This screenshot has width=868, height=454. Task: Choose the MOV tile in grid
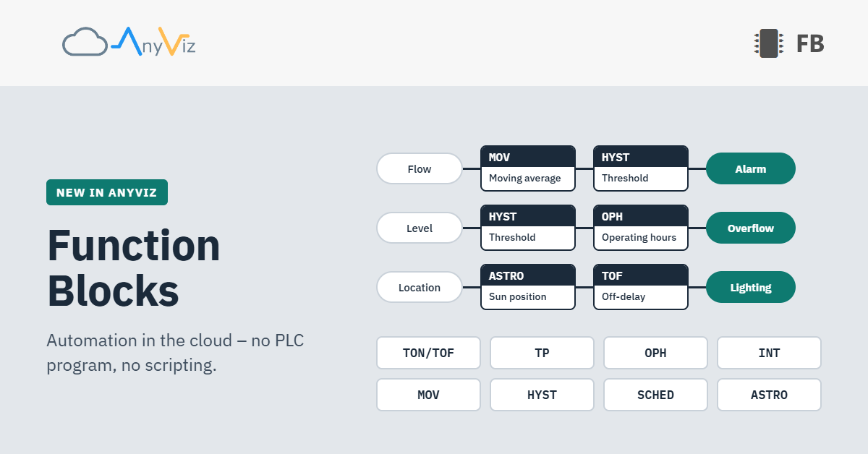[x=428, y=395]
